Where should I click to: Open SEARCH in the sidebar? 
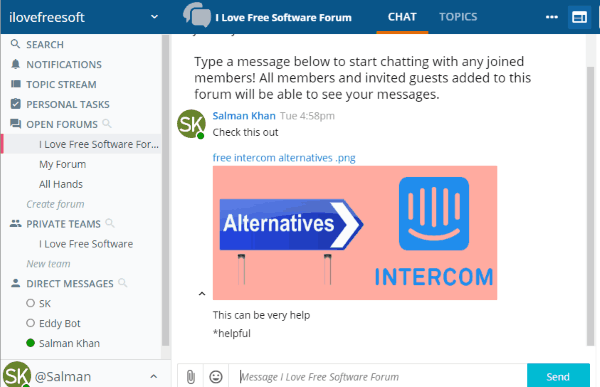click(45, 45)
